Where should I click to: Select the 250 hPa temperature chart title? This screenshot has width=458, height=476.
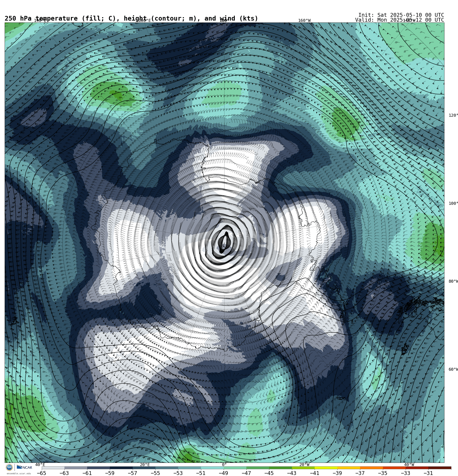click(131, 19)
